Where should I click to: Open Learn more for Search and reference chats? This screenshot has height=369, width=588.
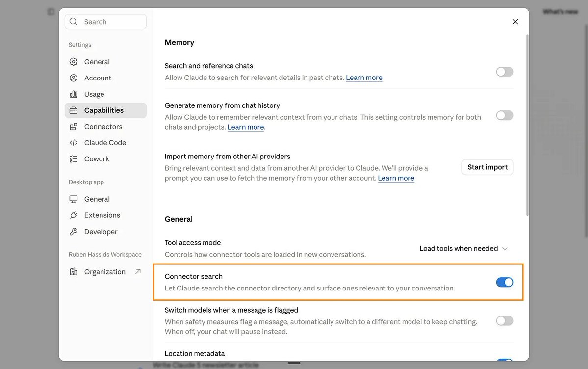(x=364, y=78)
